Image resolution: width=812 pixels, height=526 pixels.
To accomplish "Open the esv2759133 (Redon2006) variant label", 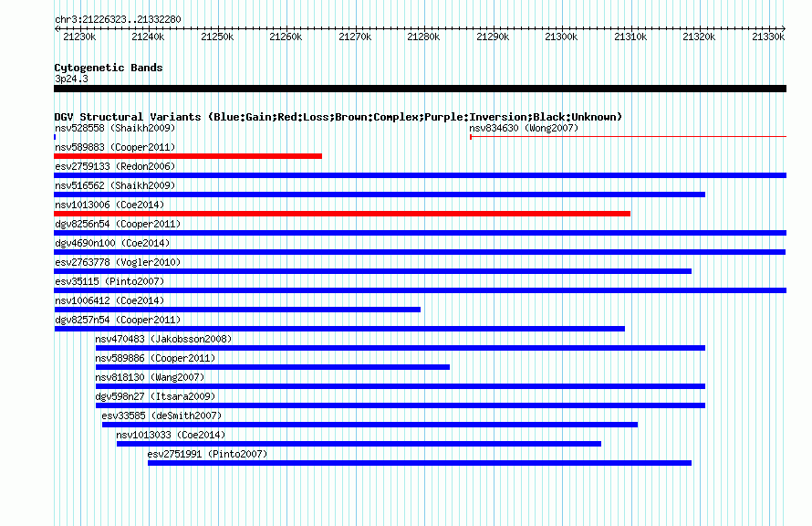I will click(x=115, y=166).
